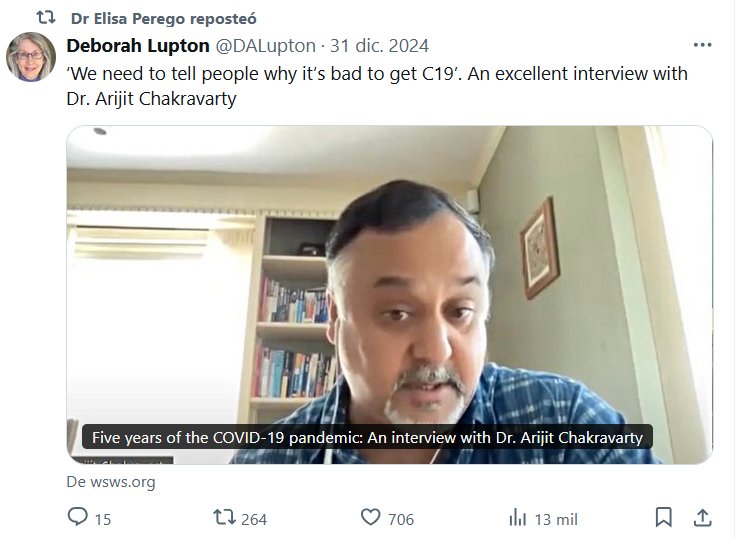Click the @DALupton handle
Image resolution: width=736 pixels, height=538 pixels.
click(266, 46)
